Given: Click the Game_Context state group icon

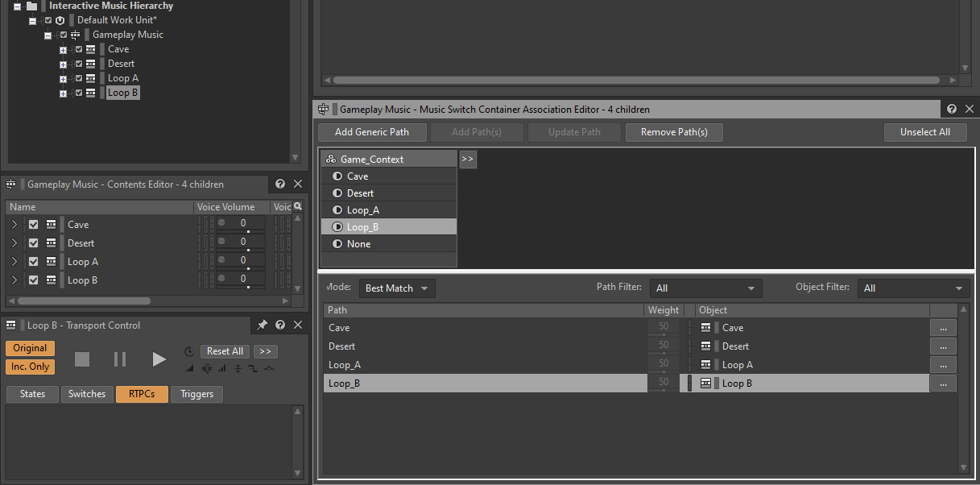Looking at the screenshot, I should tap(331, 160).
